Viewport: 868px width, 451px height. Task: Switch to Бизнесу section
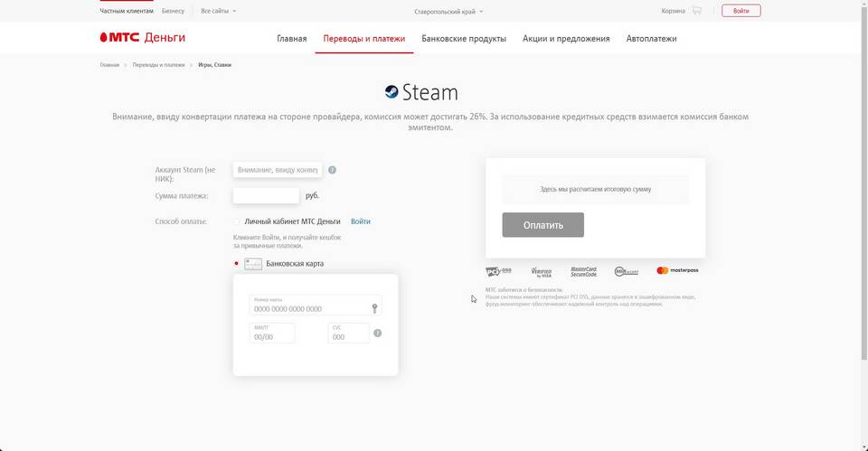[173, 11]
